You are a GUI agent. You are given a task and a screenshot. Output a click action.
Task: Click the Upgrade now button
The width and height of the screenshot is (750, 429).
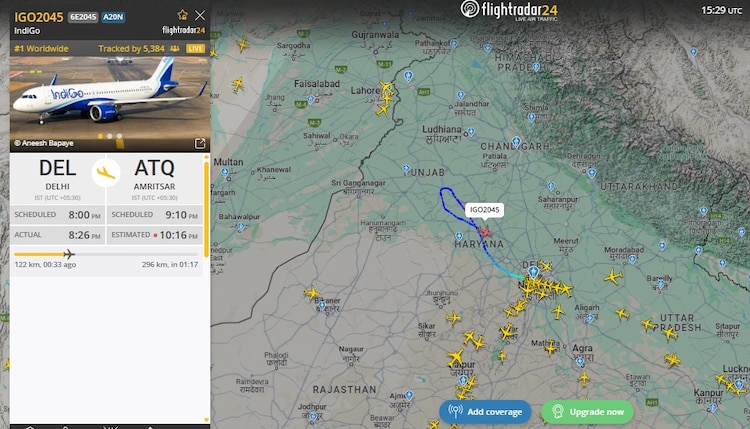pyautogui.click(x=587, y=412)
